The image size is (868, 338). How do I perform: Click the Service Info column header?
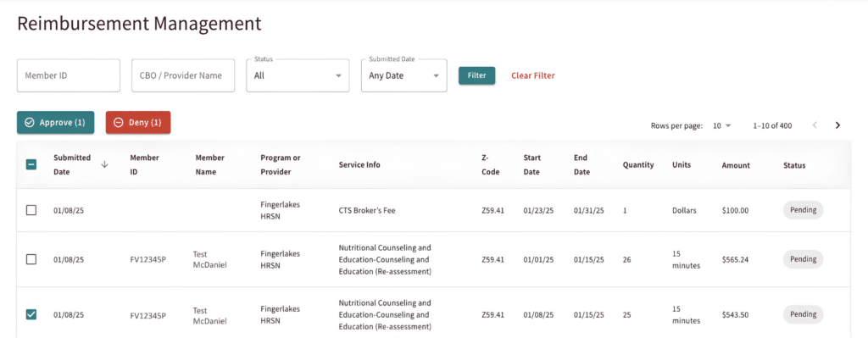point(359,165)
